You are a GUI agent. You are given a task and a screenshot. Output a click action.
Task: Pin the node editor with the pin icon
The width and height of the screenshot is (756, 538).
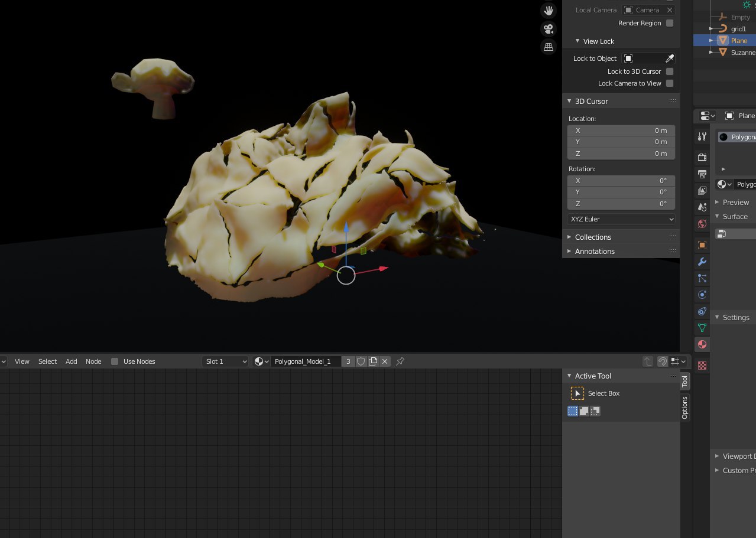pos(400,361)
